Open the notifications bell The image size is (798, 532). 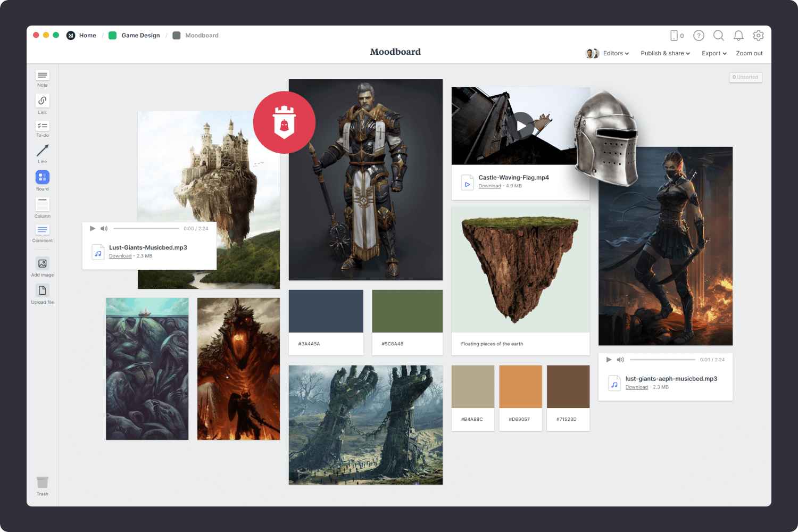pyautogui.click(x=738, y=35)
